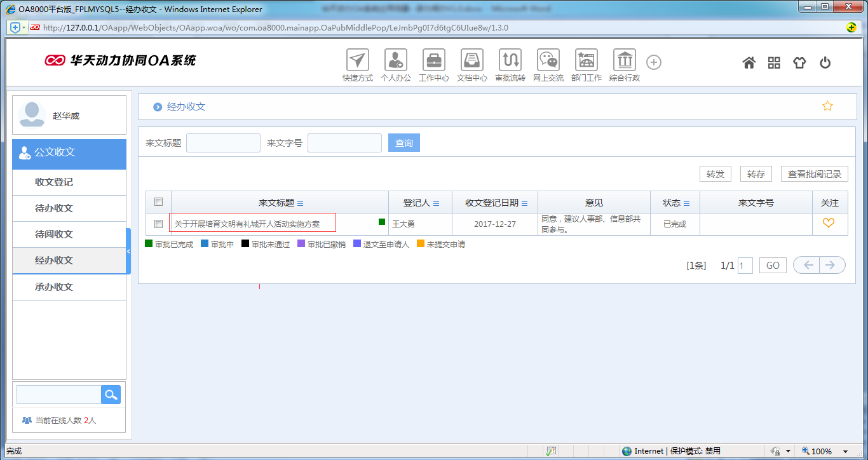The width and height of the screenshot is (868, 460).
Task: Click the 来文标题 input field
Action: click(223, 143)
